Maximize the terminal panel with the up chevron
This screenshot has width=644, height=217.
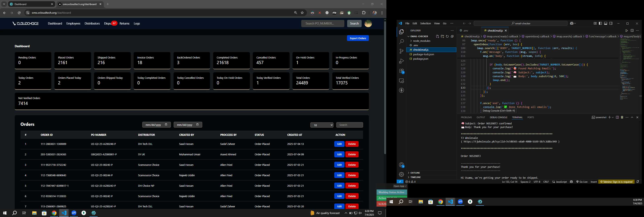pyautogui.click(x=632, y=117)
